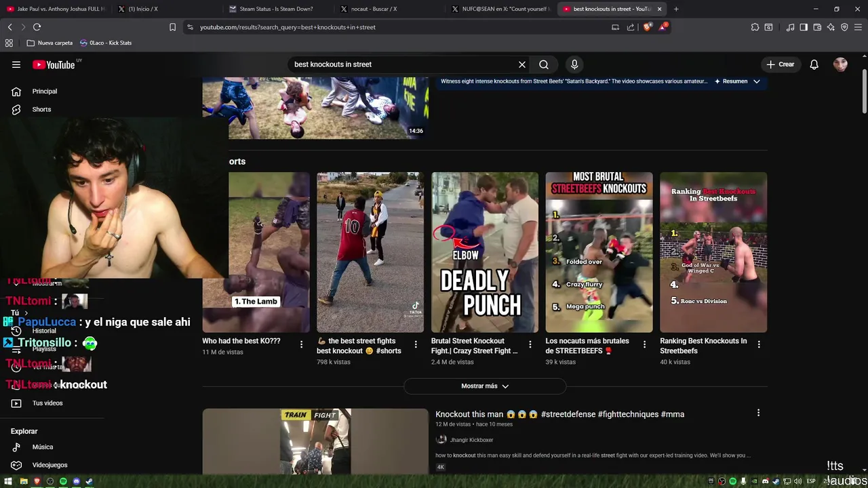Go to the YouTube home logo
The image size is (868, 488).
click(x=54, y=65)
